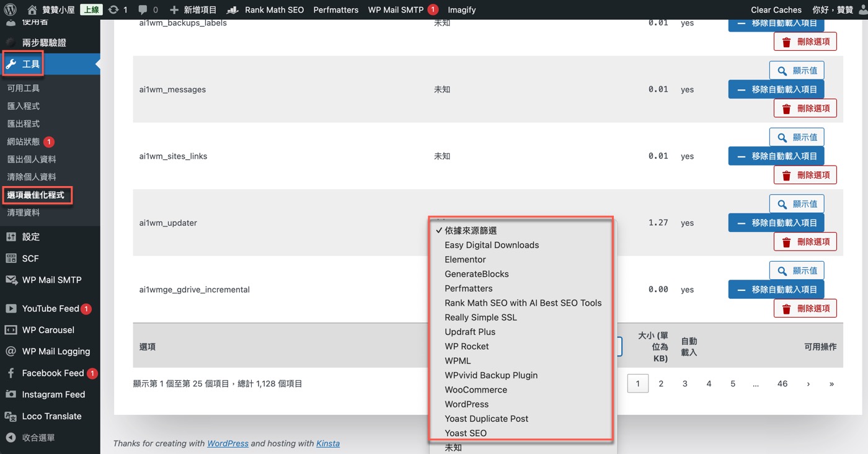Go to page 46 of results
868x454 pixels.
(x=782, y=384)
